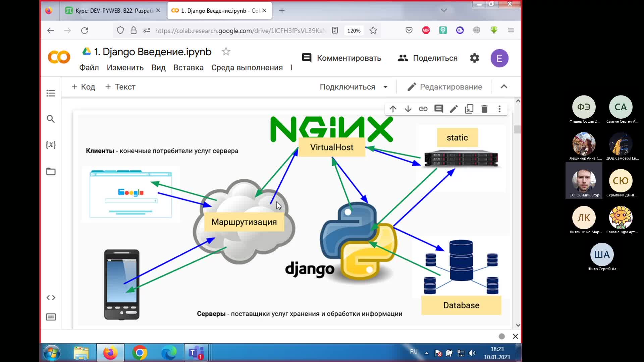Select participant Обидин Егор video tile

tap(584, 181)
